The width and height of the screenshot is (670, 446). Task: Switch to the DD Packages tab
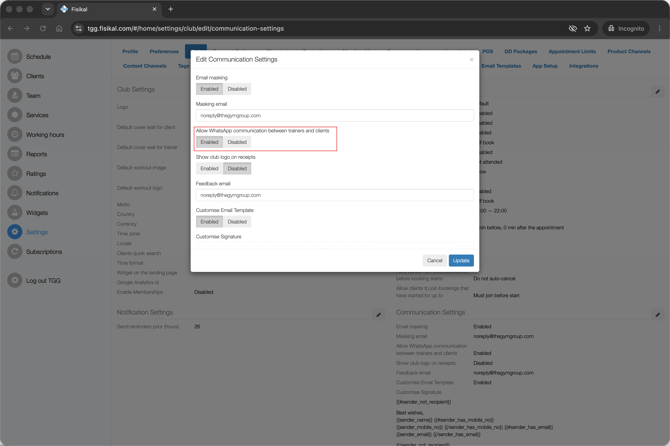(520, 51)
